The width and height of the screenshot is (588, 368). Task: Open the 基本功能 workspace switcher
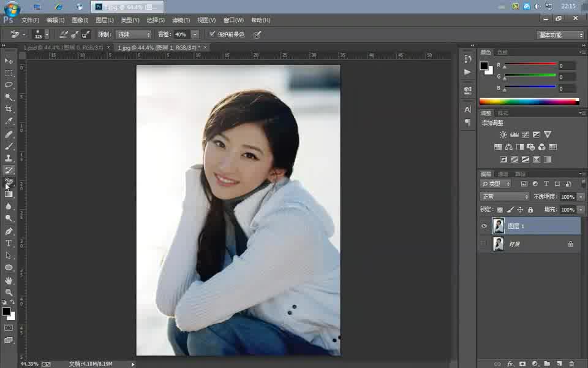[559, 35]
